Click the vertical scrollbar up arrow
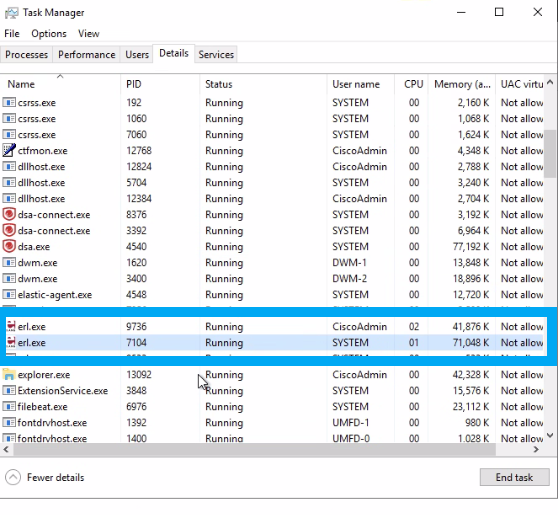The image size is (558, 515). point(550,82)
